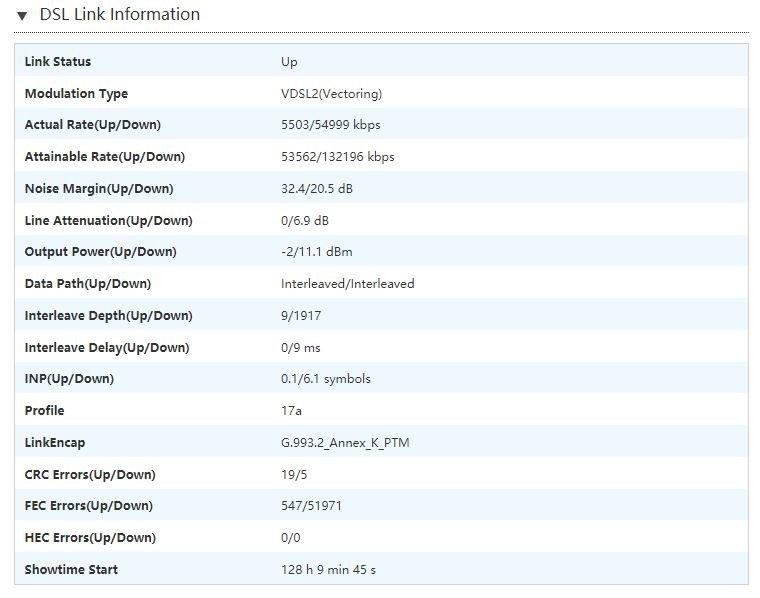Click the FEC value 547/51971
760x598 pixels.
click(311, 506)
